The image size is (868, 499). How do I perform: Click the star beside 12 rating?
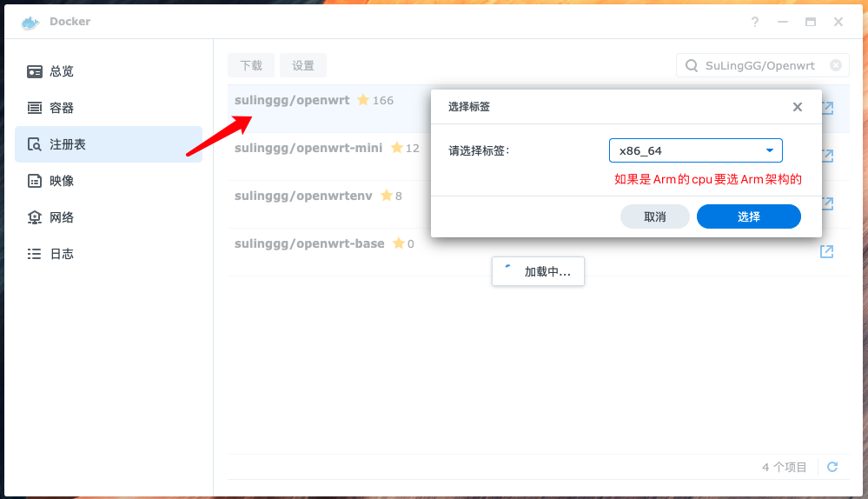click(397, 147)
